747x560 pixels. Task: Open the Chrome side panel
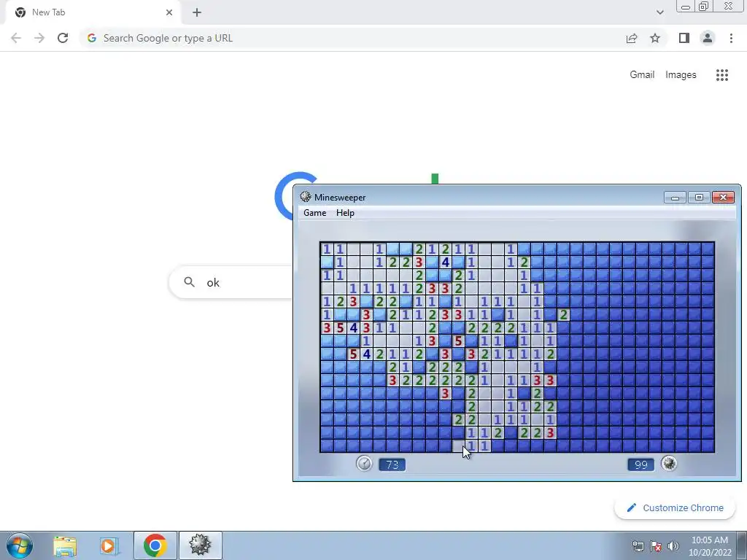684,38
